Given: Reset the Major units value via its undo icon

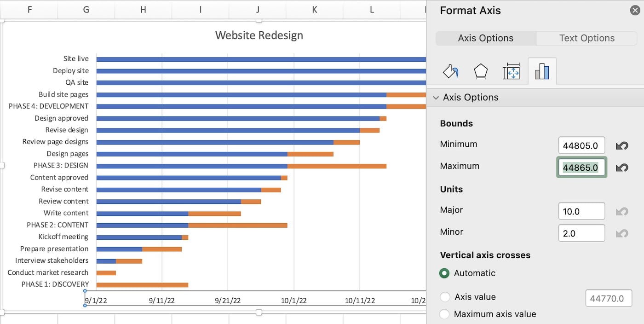Looking at the screenshot, I should tap(622, 211).
